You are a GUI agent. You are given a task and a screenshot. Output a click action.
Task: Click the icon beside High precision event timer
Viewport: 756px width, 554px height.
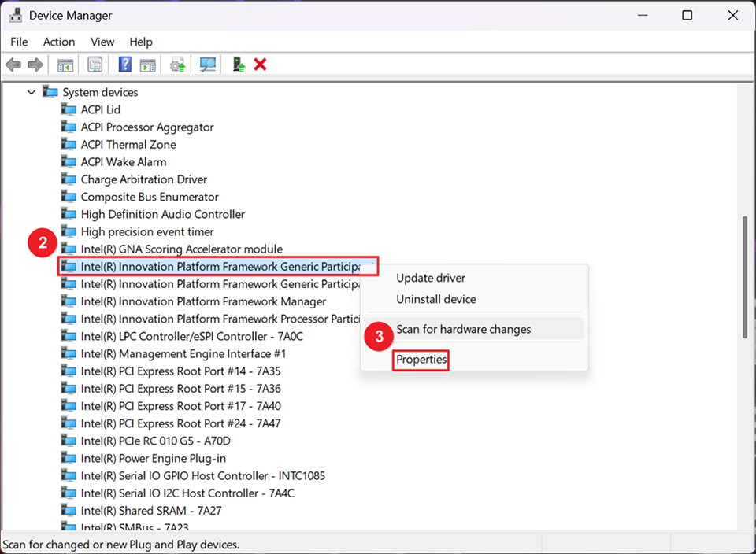69,231
